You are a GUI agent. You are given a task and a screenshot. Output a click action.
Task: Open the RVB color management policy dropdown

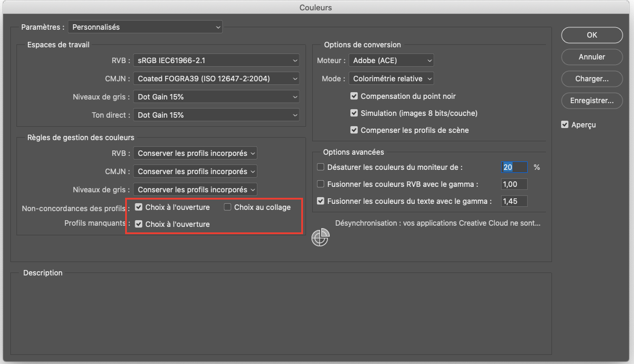(x=195, y=154)
